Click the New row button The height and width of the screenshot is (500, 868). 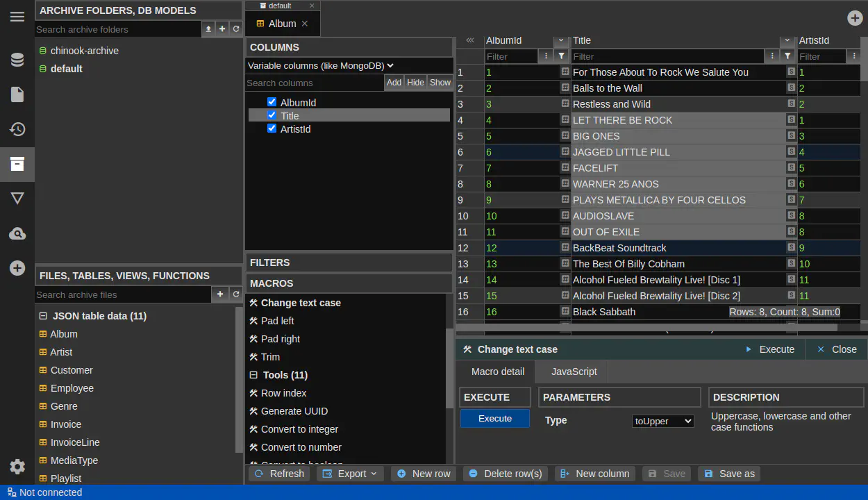click(x=424, y=474)
